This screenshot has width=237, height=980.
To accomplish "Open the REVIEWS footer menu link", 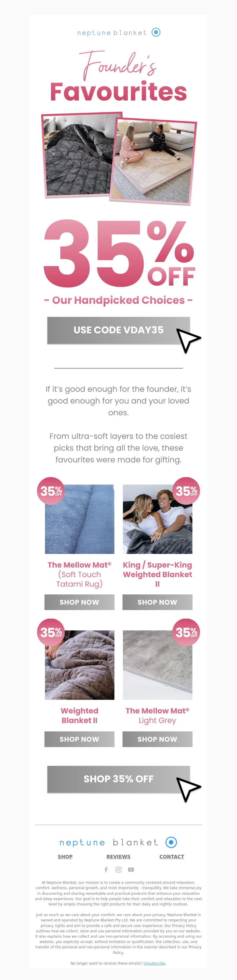I will (118, 856).
